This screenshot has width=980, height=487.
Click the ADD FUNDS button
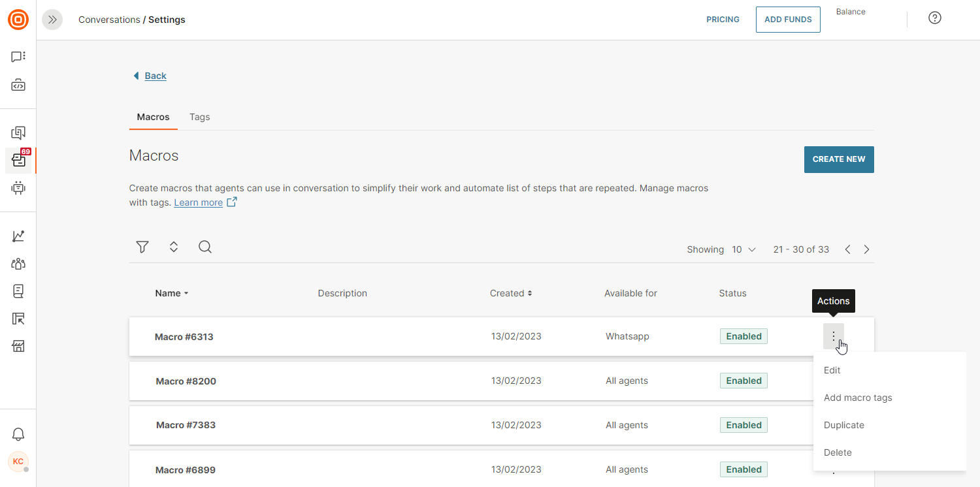pos(788,20)
